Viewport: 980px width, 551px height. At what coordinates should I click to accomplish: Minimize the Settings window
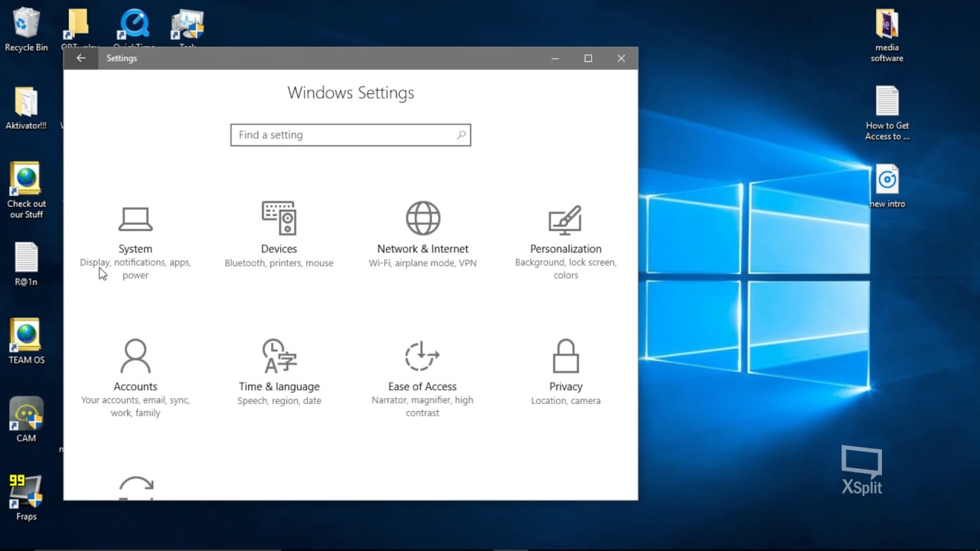tap(555, 58)
